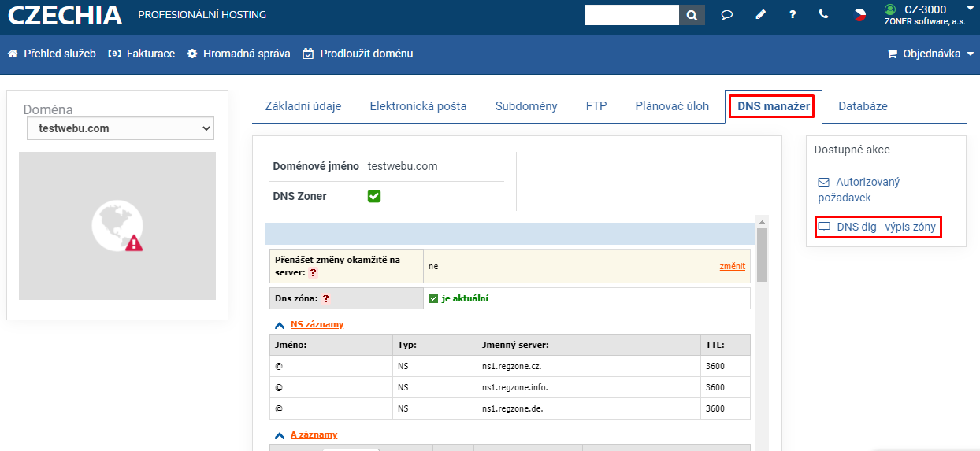
Task: Select the ns1.regzone.info. cell
Action: (x=588, y=387)
